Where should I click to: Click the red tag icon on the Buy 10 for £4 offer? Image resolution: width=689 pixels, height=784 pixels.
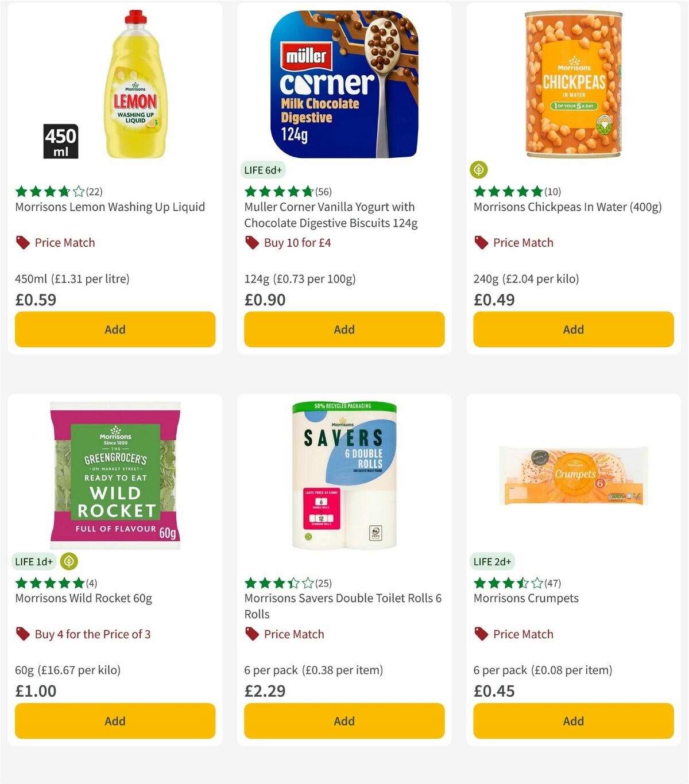[252, 243]
